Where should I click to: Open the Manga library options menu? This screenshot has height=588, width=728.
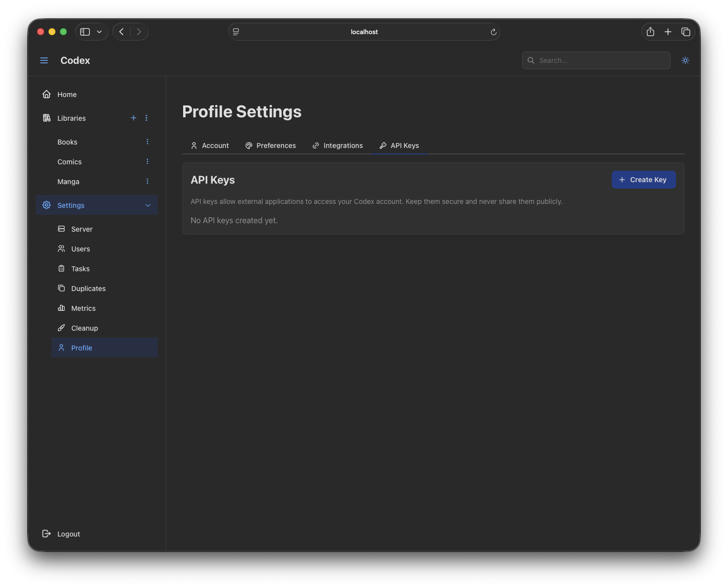(147, 181)
